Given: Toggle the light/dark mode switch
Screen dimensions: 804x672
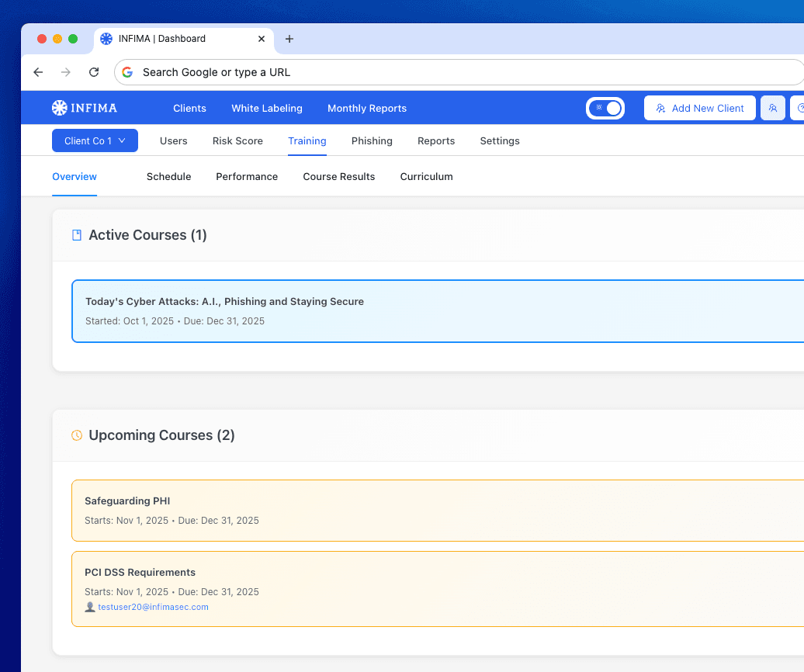Looking at the screenshot, I should [605, 109].
